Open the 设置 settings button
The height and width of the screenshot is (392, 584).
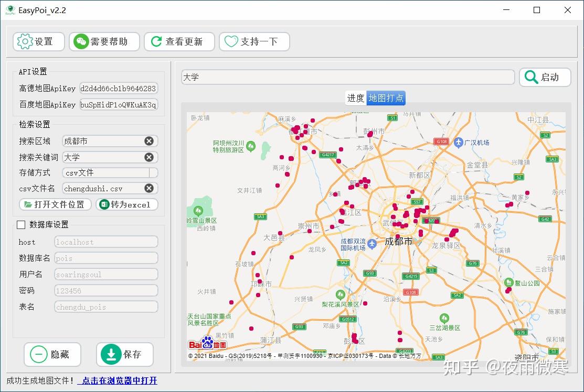click(39, 41)
